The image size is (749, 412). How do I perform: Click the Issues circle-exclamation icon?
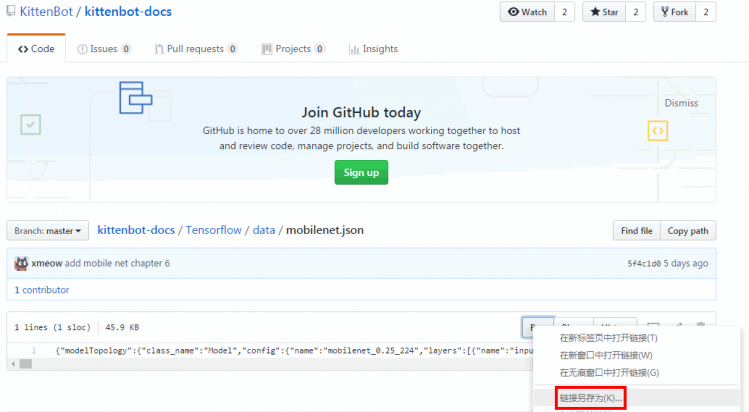pos(82,49)
